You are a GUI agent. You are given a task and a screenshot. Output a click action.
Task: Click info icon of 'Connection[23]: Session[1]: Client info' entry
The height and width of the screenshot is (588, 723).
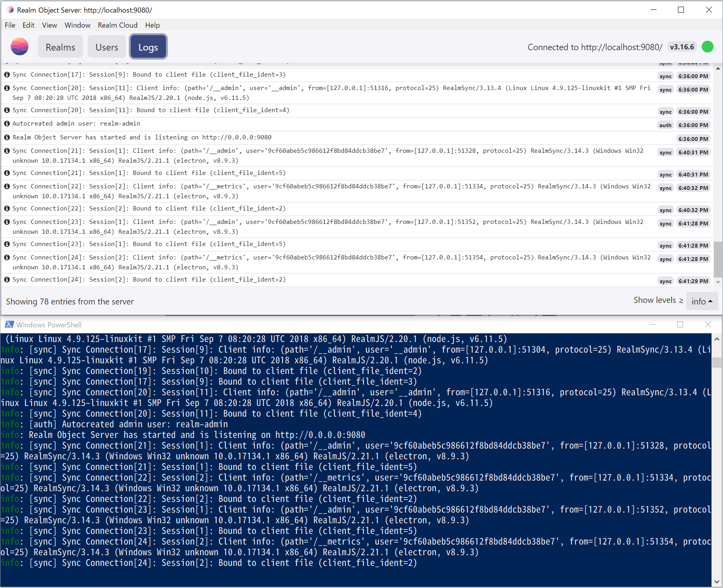pos(7,222)
